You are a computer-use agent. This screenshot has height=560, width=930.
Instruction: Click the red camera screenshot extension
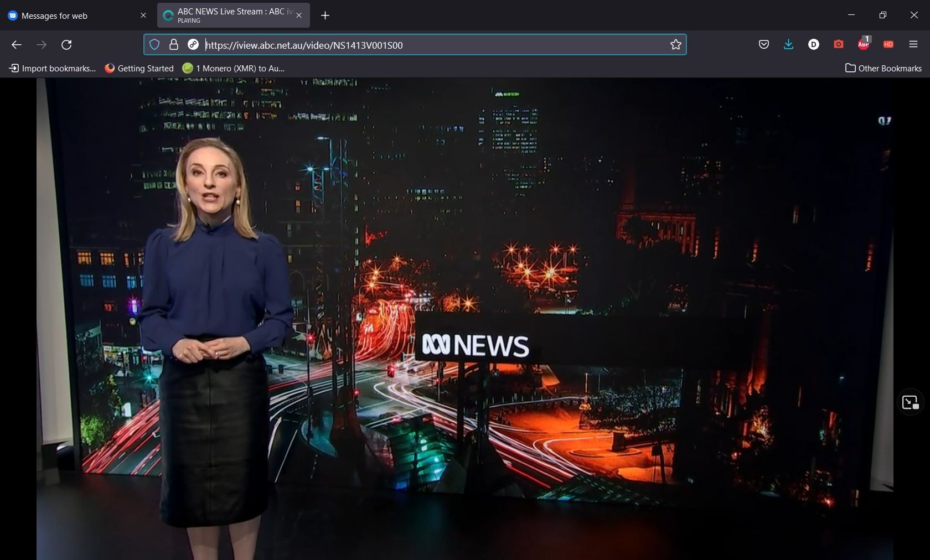(x=838, y=45)
